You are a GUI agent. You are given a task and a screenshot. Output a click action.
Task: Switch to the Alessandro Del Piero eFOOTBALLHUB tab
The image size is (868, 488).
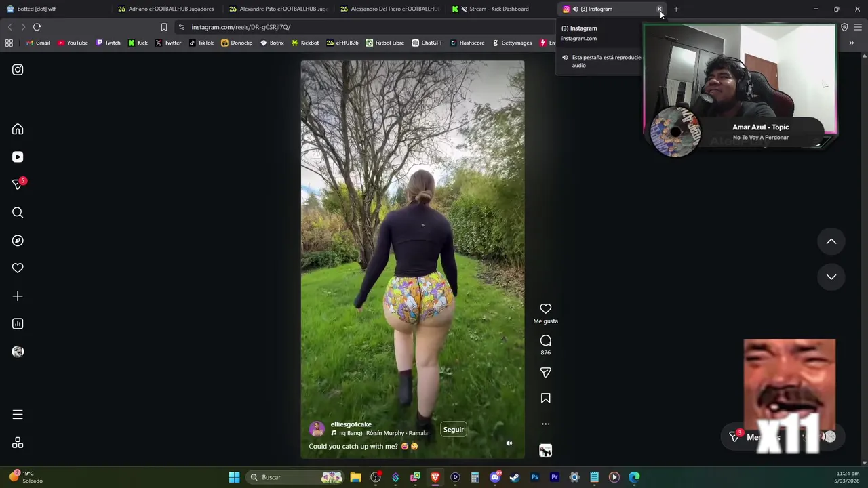click(389, 9)
